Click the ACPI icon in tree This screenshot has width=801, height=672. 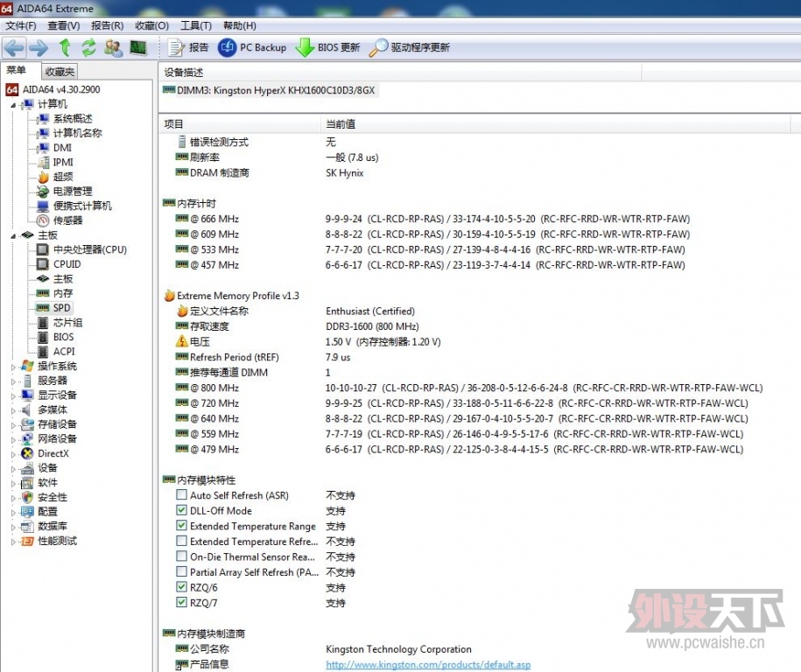coord(44,352)
